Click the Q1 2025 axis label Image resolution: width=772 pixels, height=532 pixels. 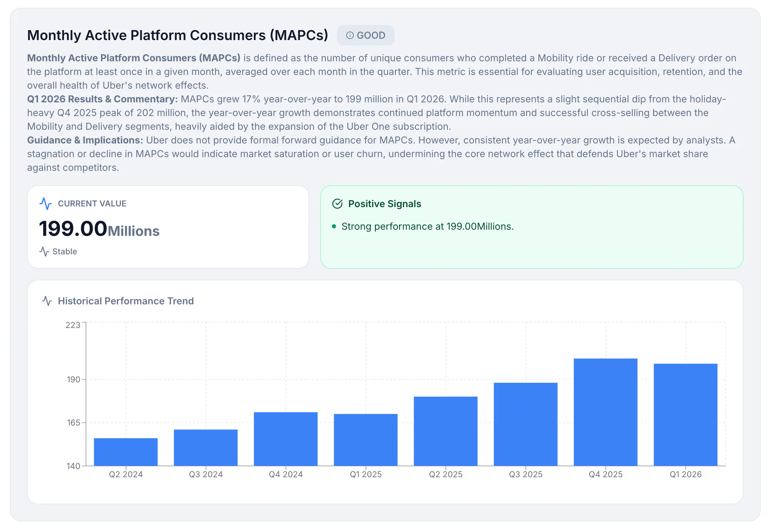click(x=366, y=474)
